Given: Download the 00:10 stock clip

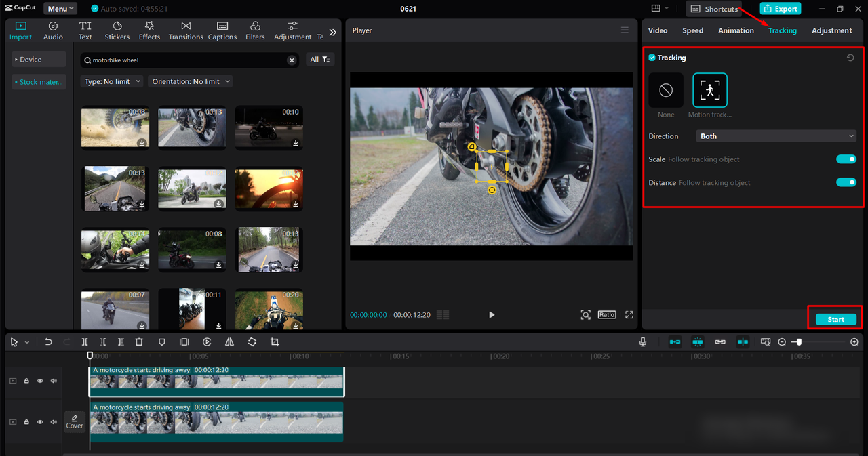Looking at the screenshot, I should (x=296, y=143).
